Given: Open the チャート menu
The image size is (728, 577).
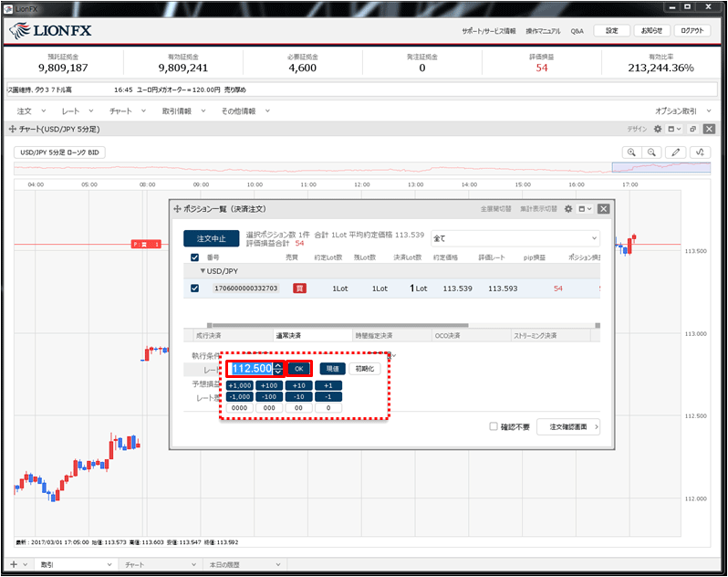Looking at the screenshot, I should 128,111.
